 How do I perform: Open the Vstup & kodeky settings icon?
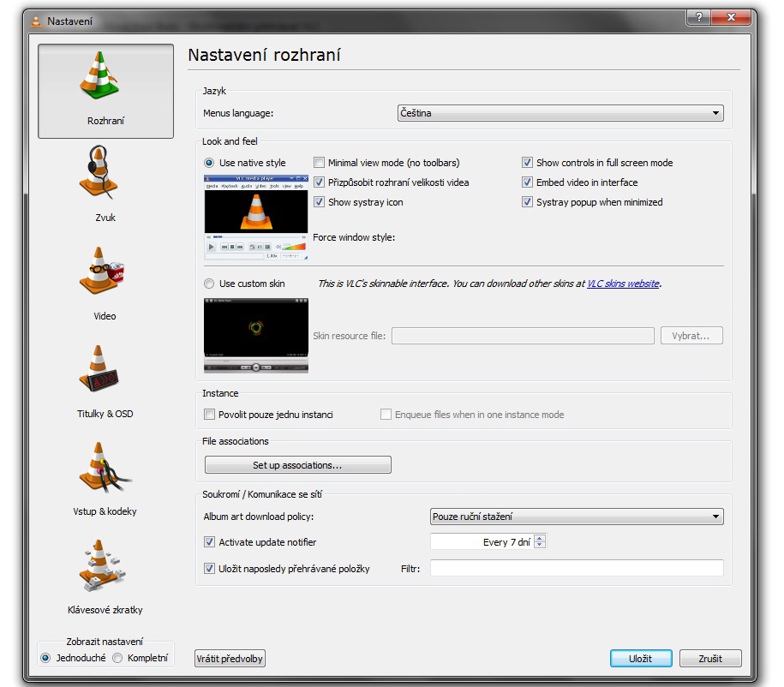pyautogui.click(x=104, y=468)
